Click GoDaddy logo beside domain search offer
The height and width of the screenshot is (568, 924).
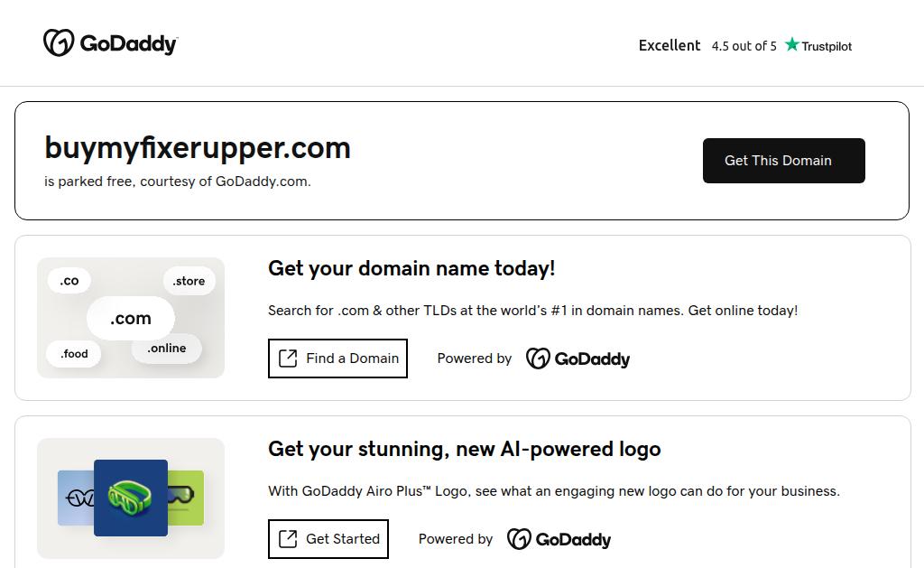pos(577,358)
